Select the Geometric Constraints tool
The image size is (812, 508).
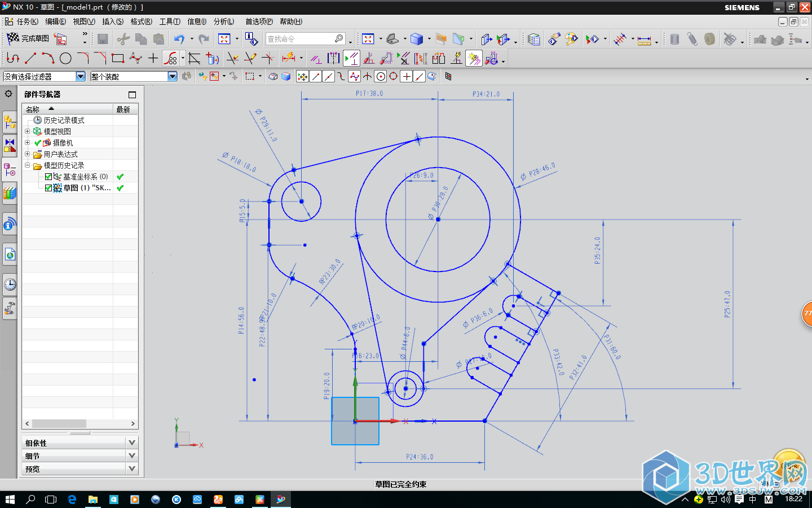pos(316,58)
